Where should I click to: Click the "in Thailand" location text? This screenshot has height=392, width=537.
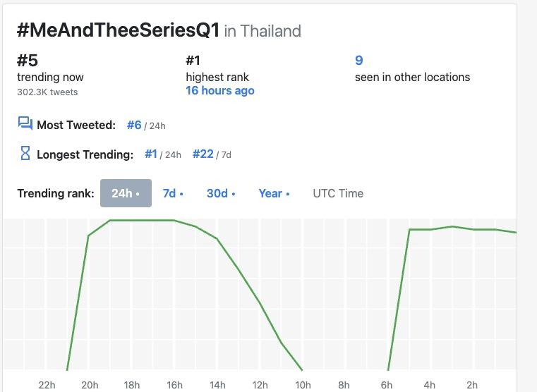[263, 31]
